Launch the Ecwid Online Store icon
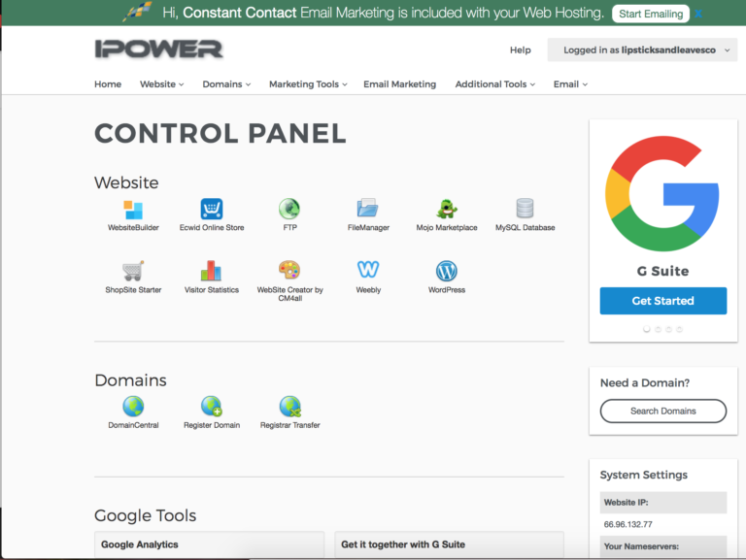Viewport: 746px width, 560px height. tap(211, 210)
